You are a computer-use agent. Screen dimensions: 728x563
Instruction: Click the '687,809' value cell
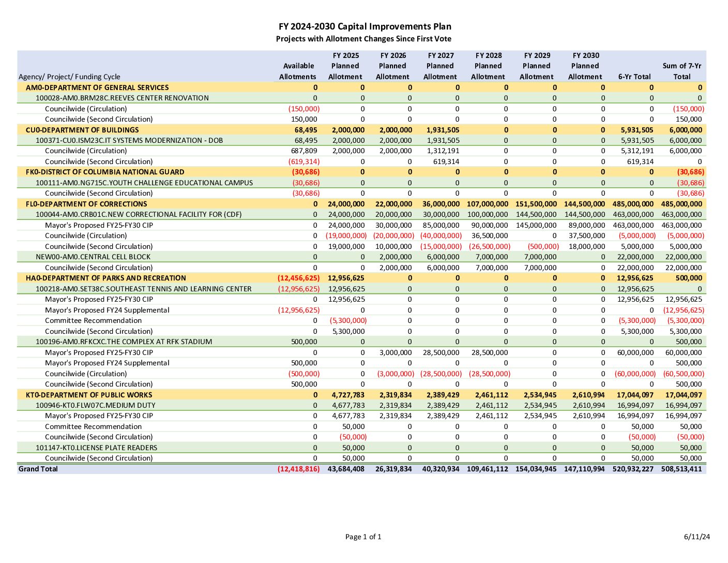pyautogui.click(x=305, y=151)
